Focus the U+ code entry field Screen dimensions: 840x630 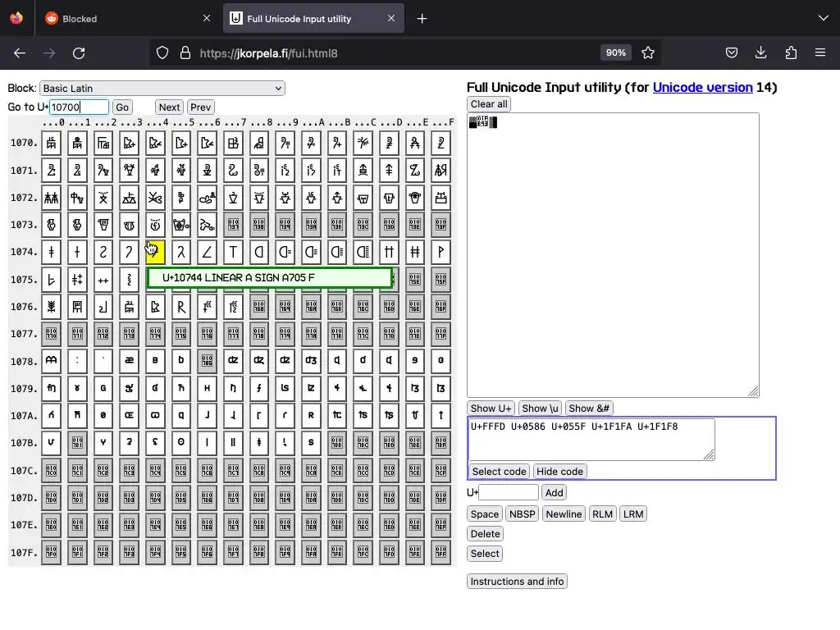[x=509, y=492]
